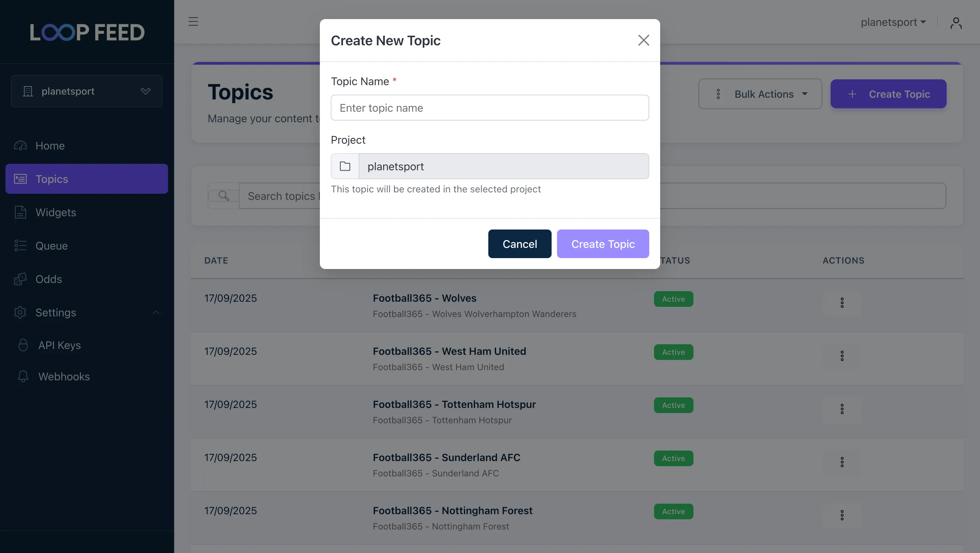Click the folder icon in the Project field
This screenshot has width=980, height=553.
click(345, 166)
